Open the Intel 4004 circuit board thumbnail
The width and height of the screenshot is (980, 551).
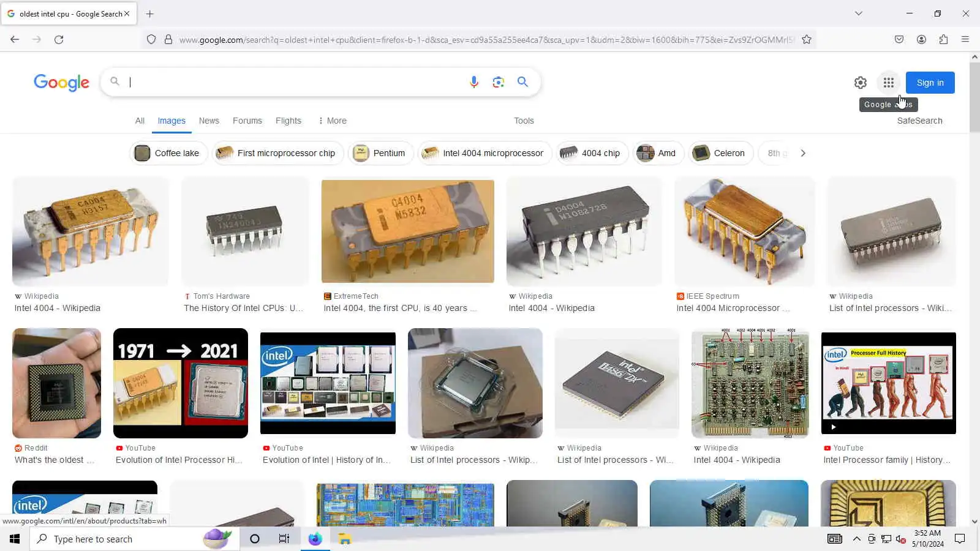pyautogui.click(x=750, y=383)
